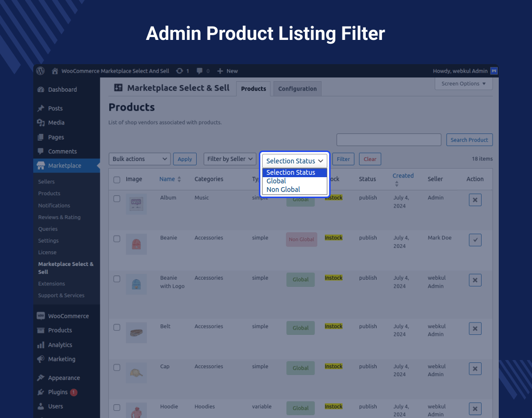Image resolution: width=532 pixels, height=418 pixels.
Task: Check the Hoodie row checkbox
Action: click(117, 408)
